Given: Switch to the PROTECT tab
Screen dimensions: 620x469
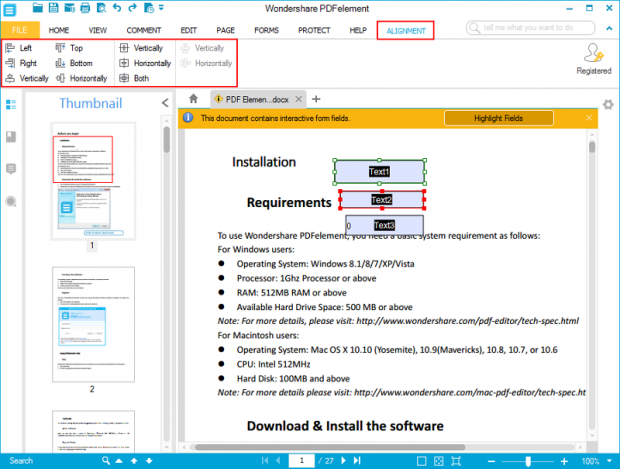Looking at the screenshot, I should pyautogui.click(x=314, y=30).
